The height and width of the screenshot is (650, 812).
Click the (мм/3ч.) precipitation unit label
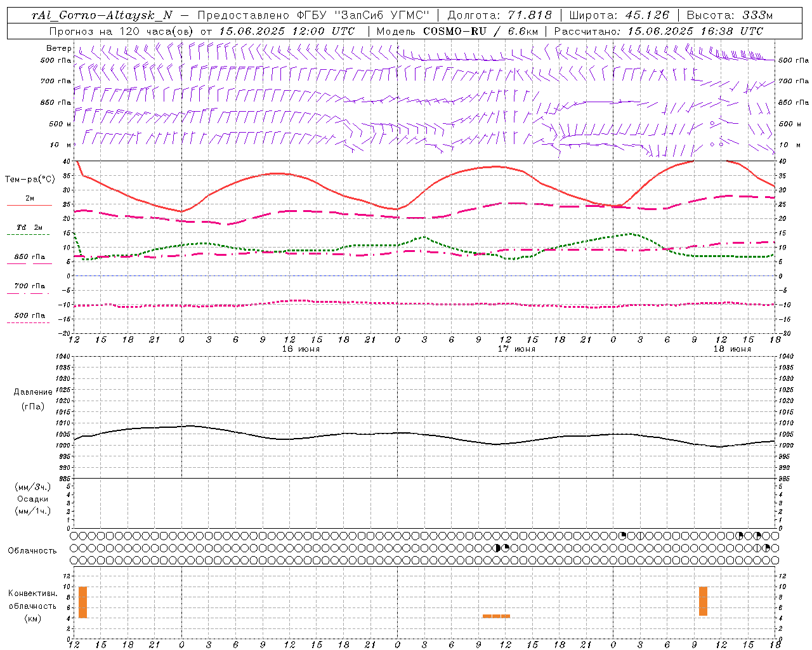click(x=33, y=487)
